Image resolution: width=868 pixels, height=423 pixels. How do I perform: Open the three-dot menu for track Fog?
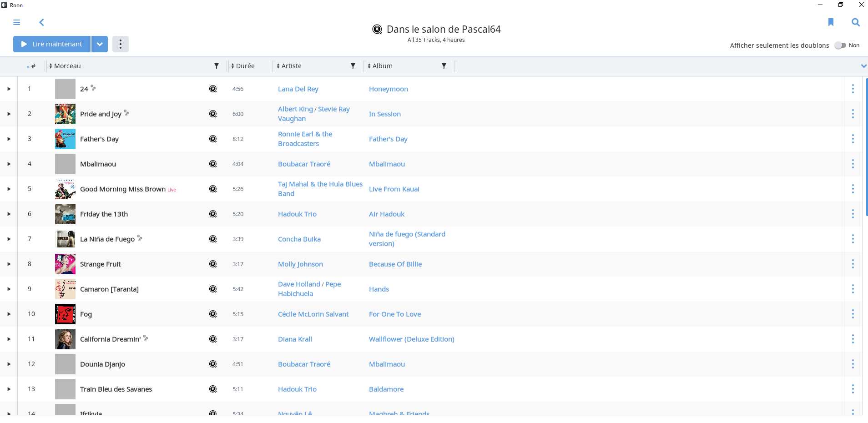(x=853, y=314)
